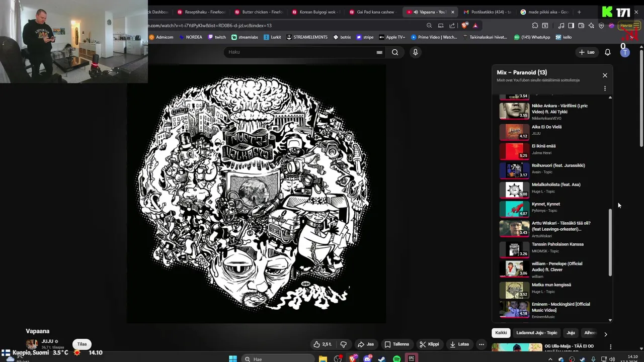Like the Vapaana video
This screenshot has height=362, width=644.
(x=323, y=344)
